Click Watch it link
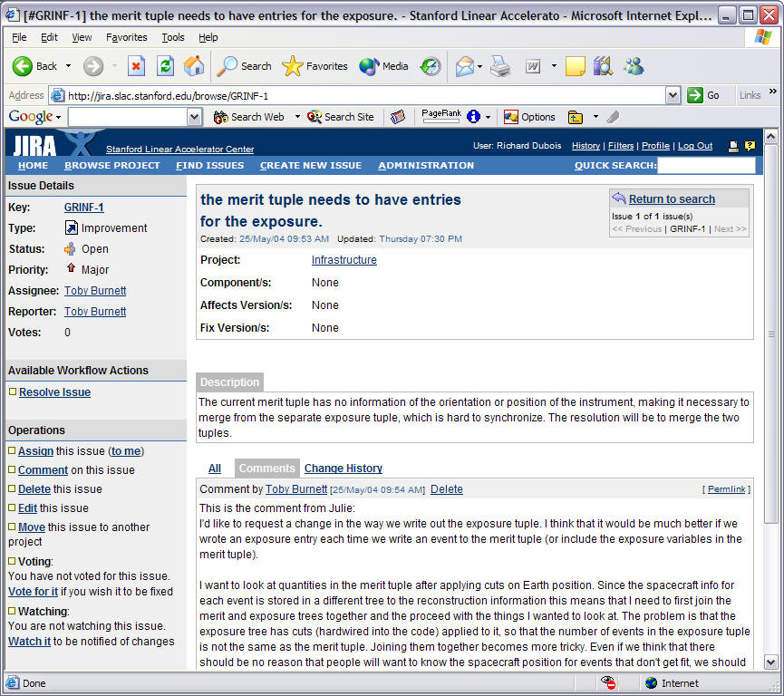Image resolution: width=784 pixels, height=696 pixels. [x=30, y=642]
